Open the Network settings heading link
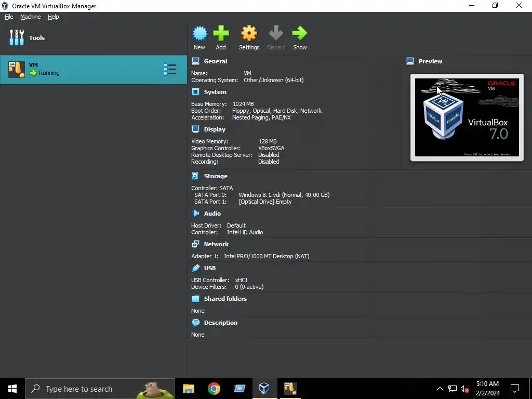This screenshot has width=532, height=399. click(216, 244)
